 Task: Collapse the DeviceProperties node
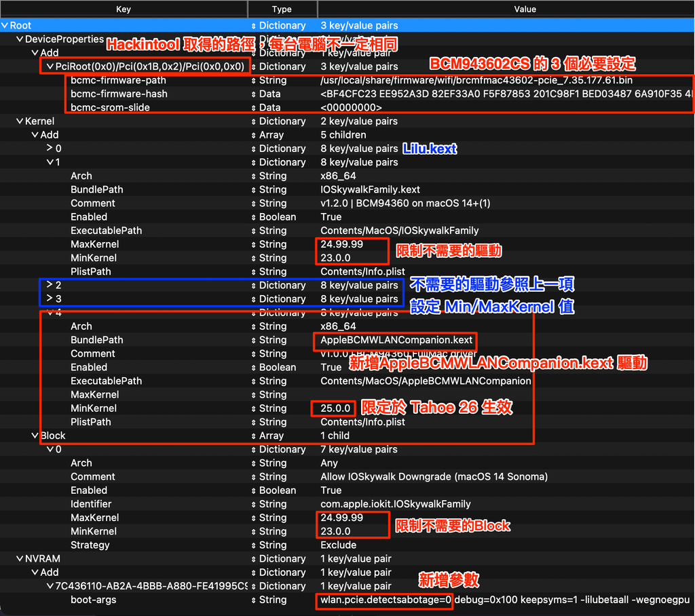tap(20, 39)
